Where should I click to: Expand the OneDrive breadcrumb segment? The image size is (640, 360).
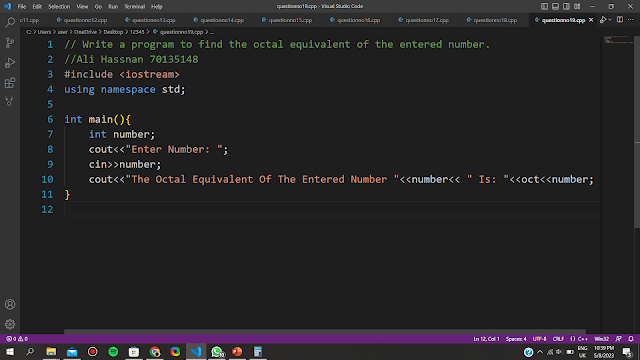coord(85,32)
